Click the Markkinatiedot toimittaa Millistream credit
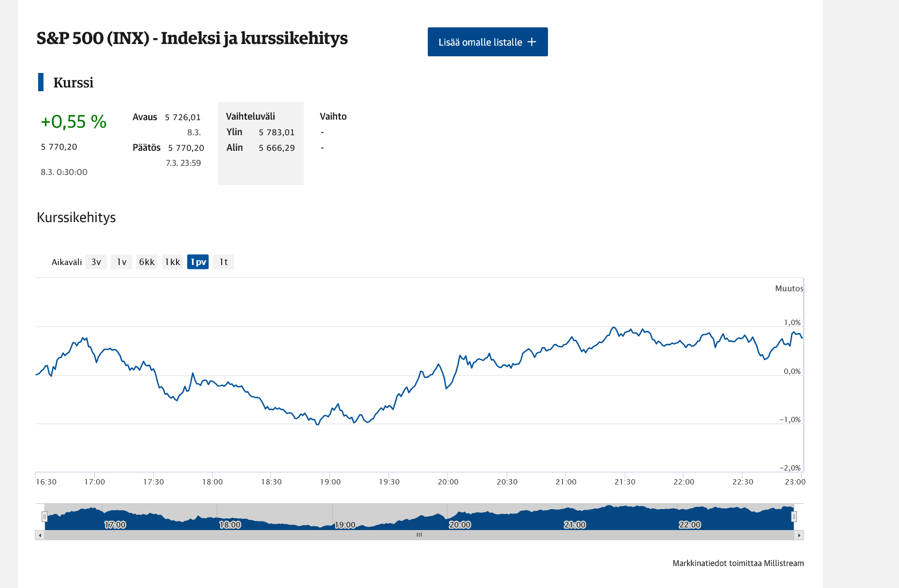 (x=738, y=563)
